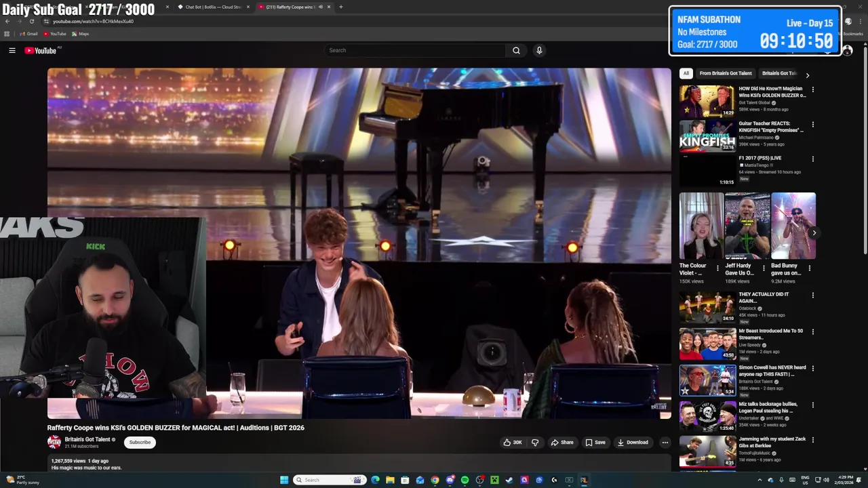
Task: Open options for F1 2017 (PS5) video
Action: pyautogui.click(x=812, y=159)
